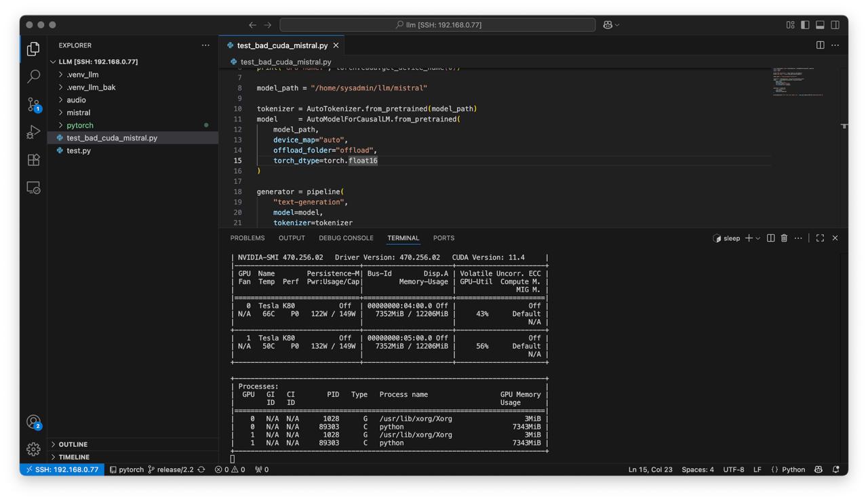The width and height of the screenshot is (868, 500).
Task: Change the LF end of line sequence
Action: (x=757, y=469)
